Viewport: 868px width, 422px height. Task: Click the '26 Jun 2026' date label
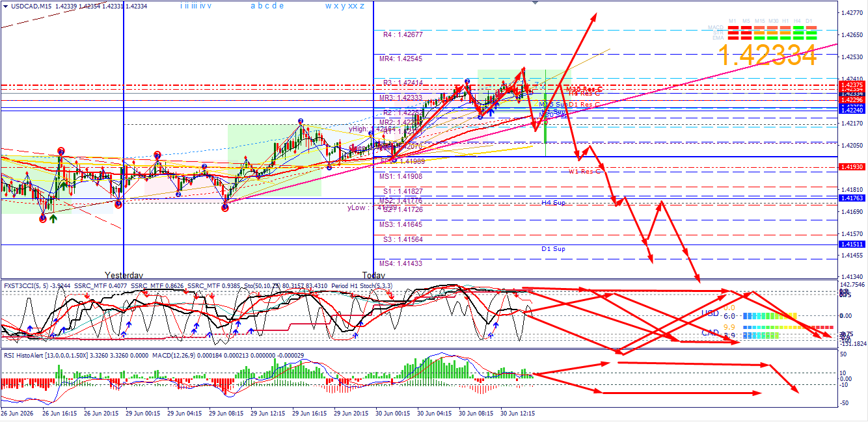click(x=18, y=414)
